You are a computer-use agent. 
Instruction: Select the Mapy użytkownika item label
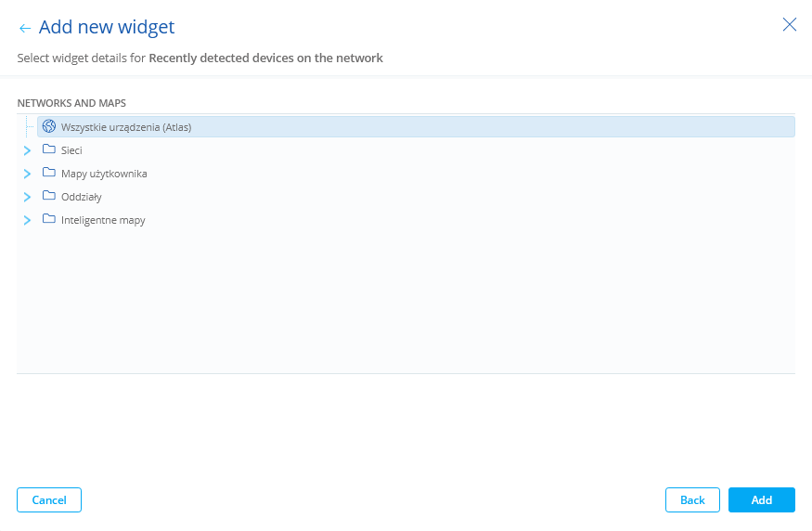tap(104, 174)
